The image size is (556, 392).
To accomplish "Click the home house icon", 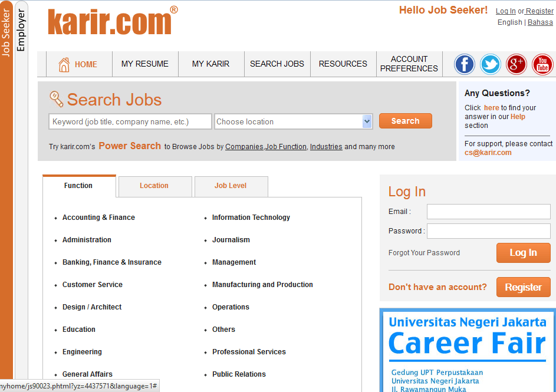I will [64, 64].
